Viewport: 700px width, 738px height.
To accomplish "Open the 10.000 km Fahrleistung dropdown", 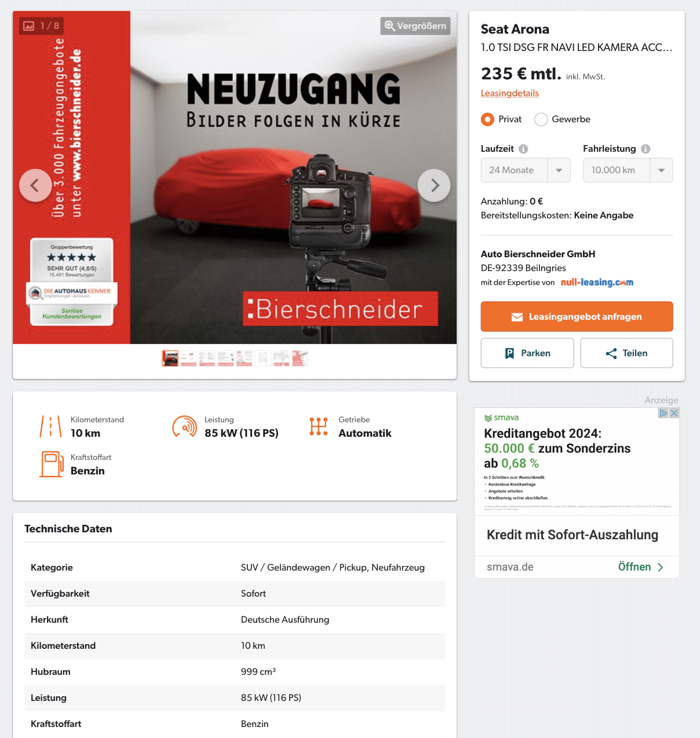I will click(628, 170).
